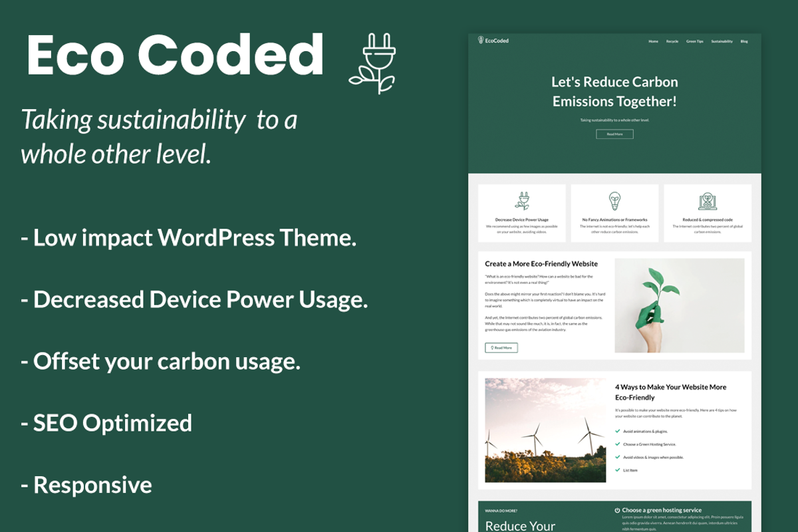Click the checkmark beside Avoid videos & images
Screen dimensions: 798x532
pos(618,457)
